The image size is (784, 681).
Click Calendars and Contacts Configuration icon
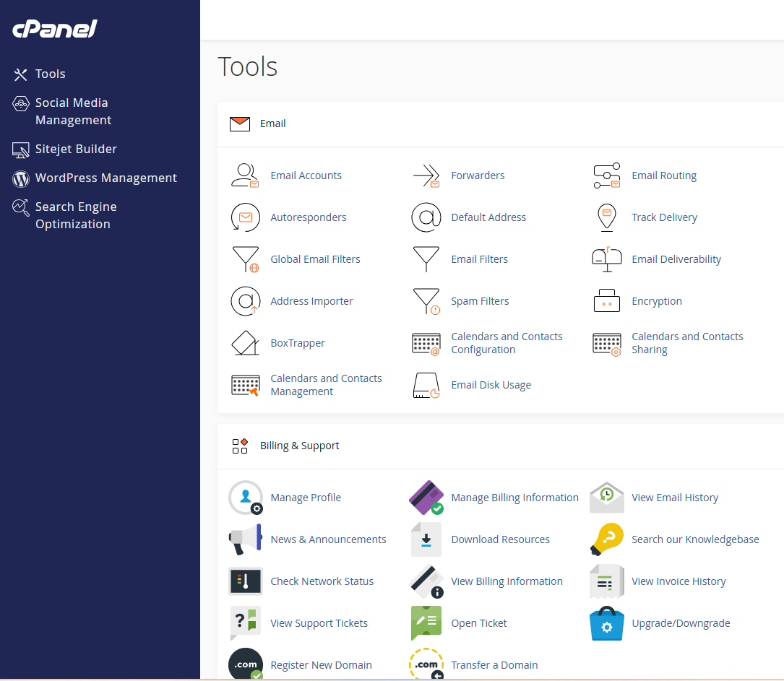click(426, 344)
